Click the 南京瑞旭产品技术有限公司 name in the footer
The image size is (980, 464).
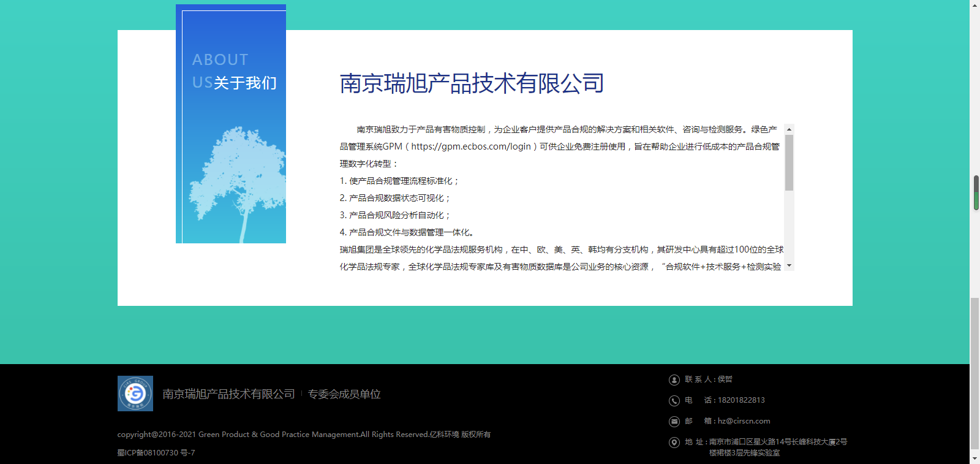tap(228, 394)
